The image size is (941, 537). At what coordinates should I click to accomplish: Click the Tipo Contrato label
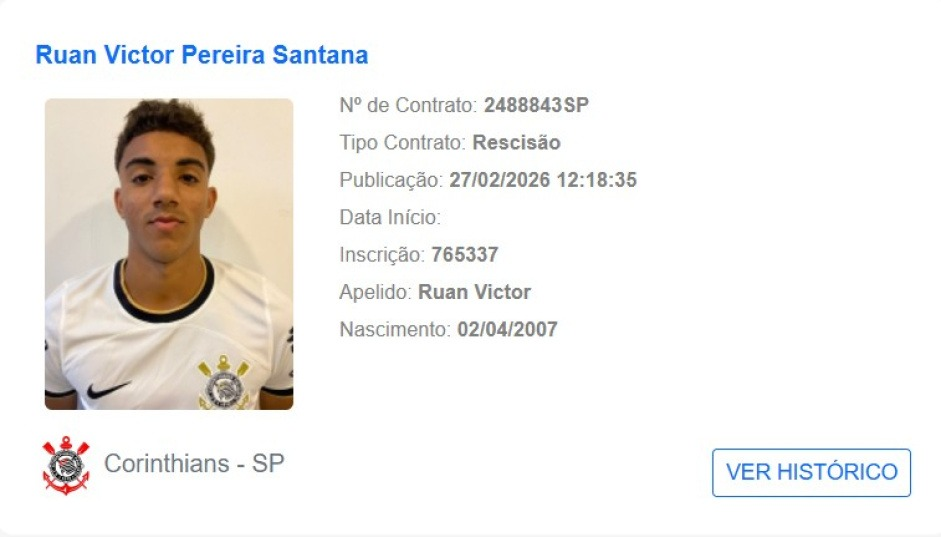tap(403, 142)
